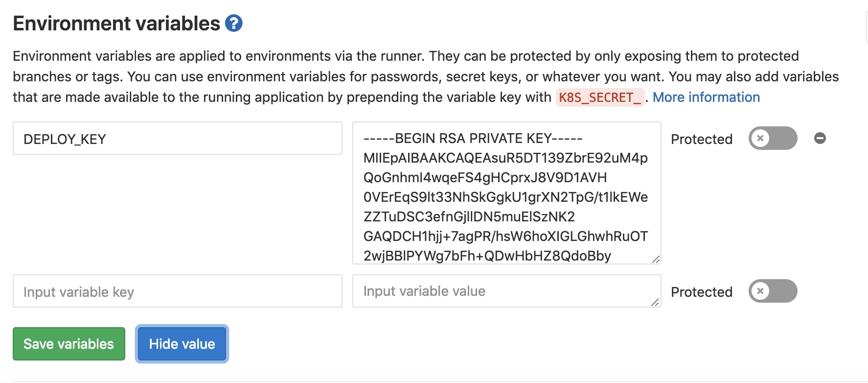Viewport: 868px width, 383px height.
Task: Click the K8S_SECRET_ code snippet
Action: [600, 97]
